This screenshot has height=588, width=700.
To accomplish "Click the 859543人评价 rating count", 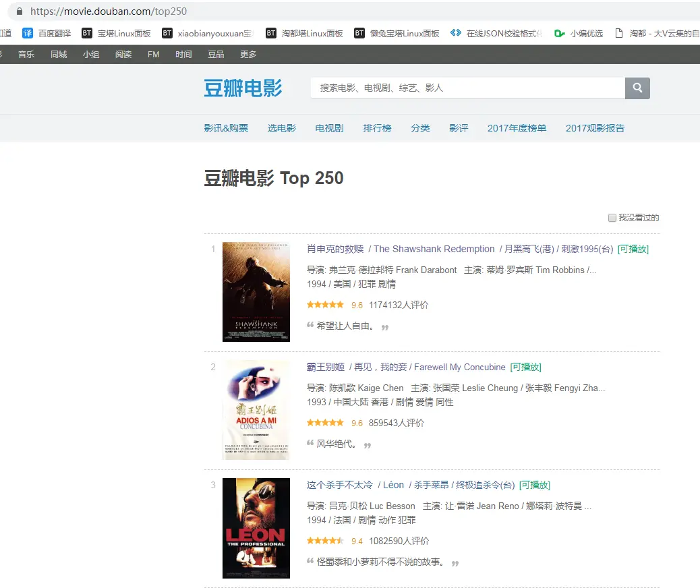I will 397,423.
